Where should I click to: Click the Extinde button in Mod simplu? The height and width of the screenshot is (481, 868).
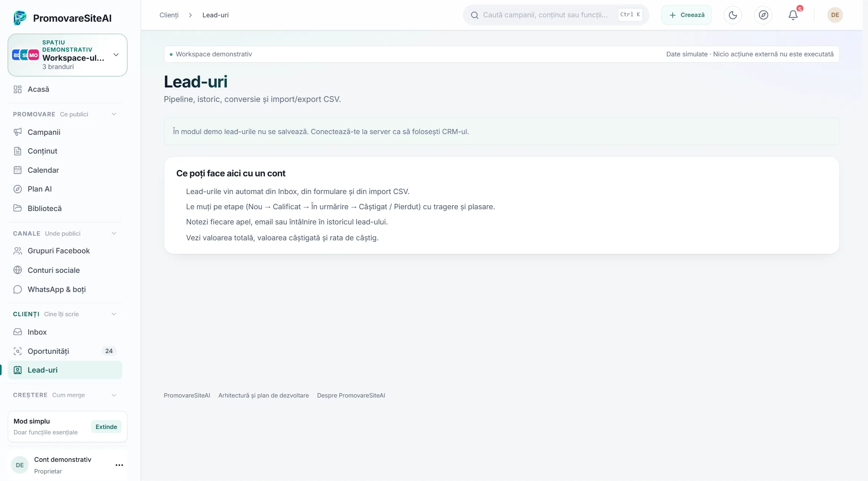(x=106, y=427)
